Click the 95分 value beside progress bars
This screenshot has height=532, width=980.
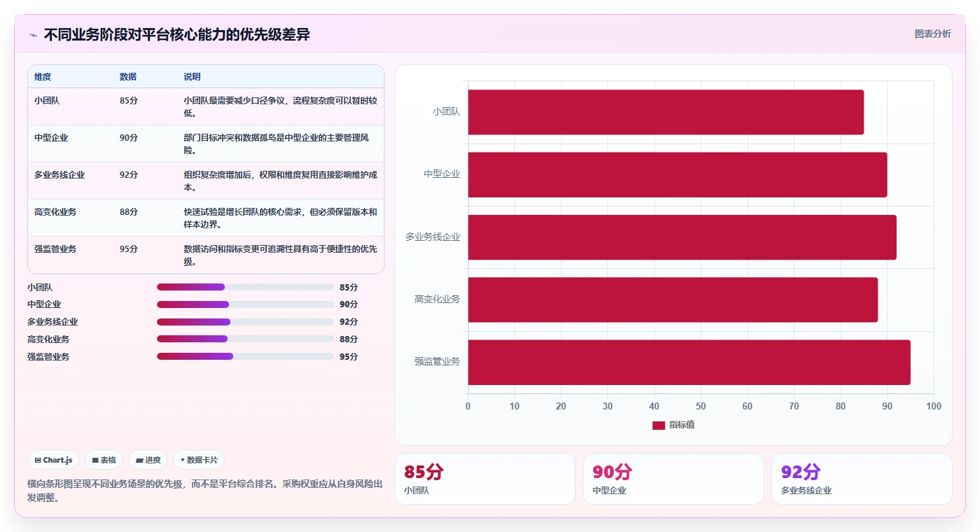click(349, 357)
